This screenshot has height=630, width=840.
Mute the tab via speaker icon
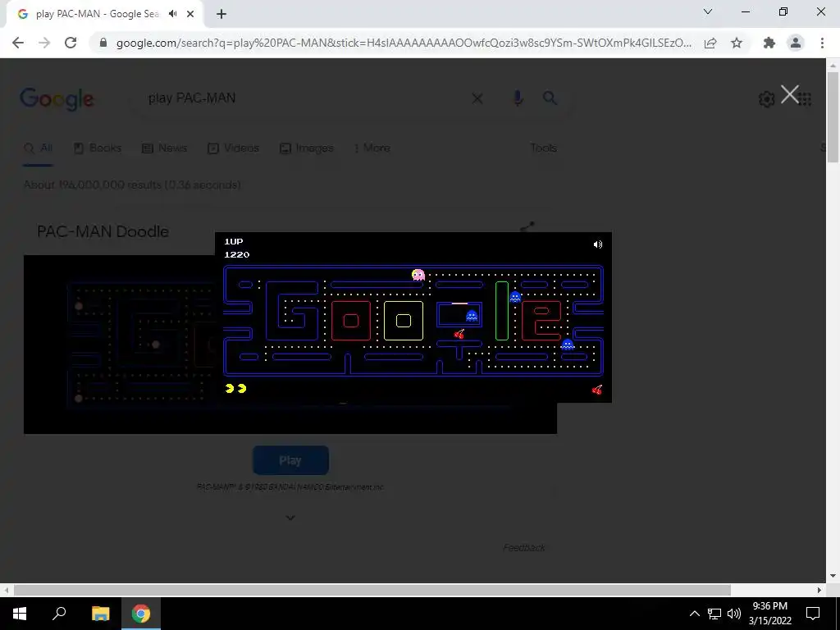coord(172,14)
